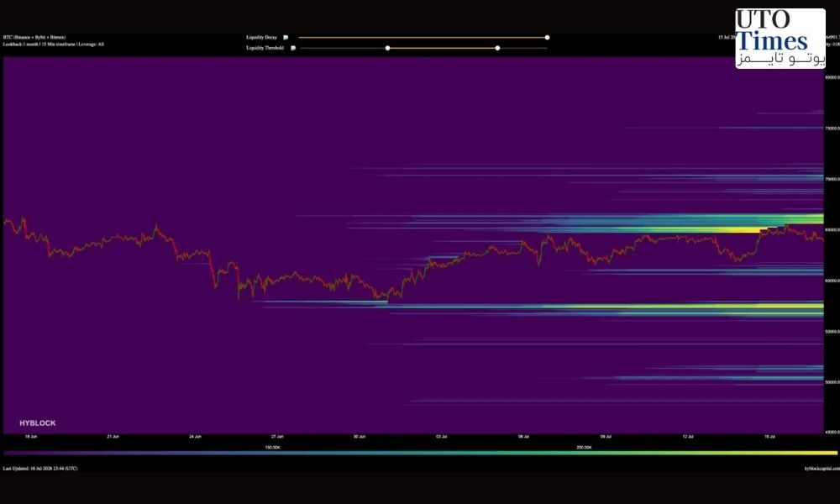This screenshot has height=504, width=840.
Task: Click the 'Last Updated' timestamp text
Action: [40, 469]
